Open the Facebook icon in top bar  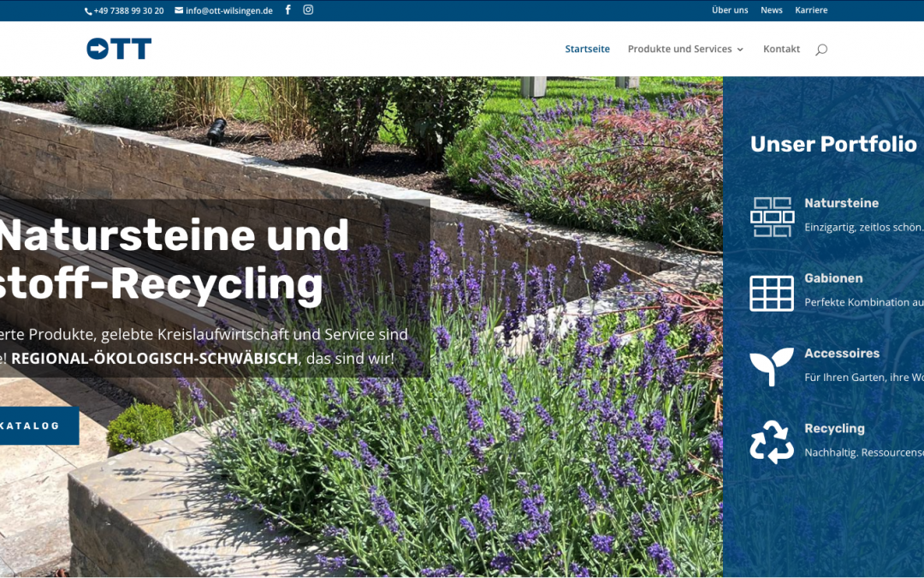[x=287, y=9]
